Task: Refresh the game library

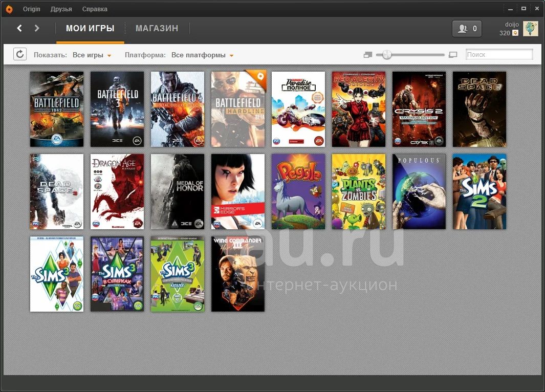Action: (x=20, y=54)
